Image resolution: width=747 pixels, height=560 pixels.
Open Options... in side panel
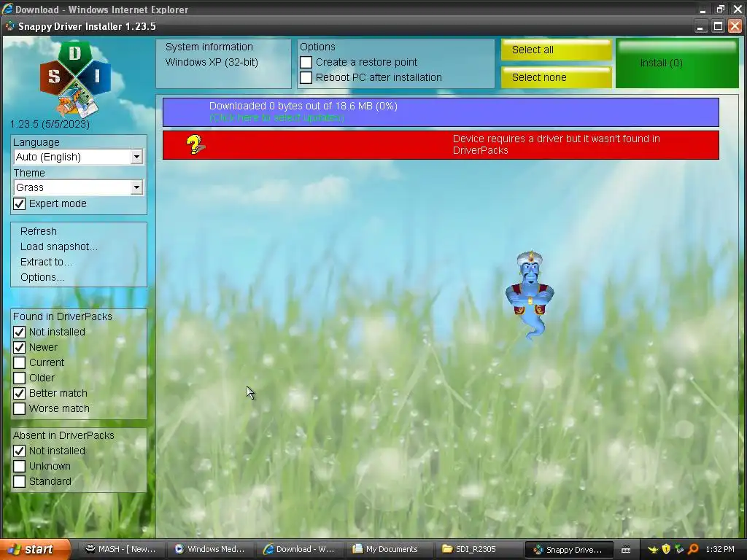42,277
